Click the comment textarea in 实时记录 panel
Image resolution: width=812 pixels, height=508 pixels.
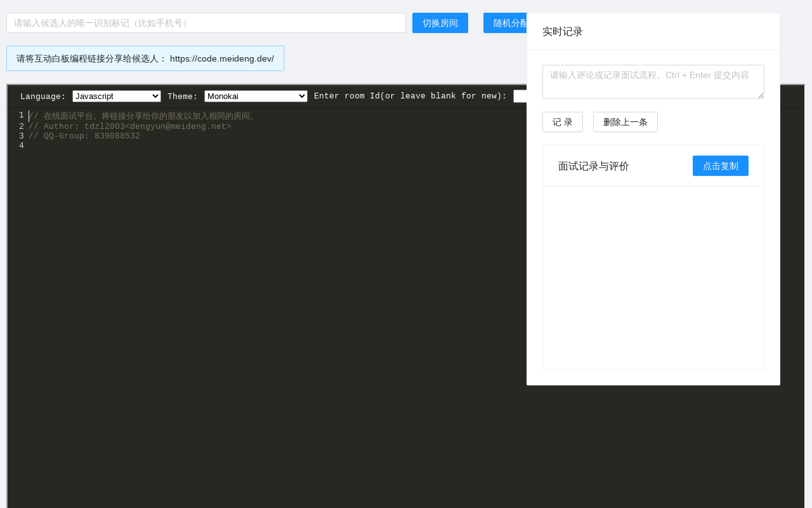click(x=653, y=82)
